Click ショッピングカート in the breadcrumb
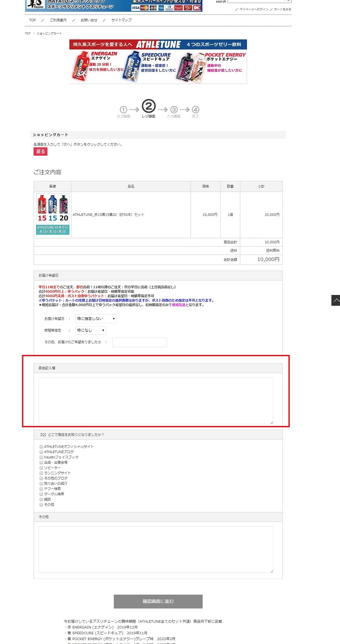This screenshot has height=644, width=340. [49, 33]
